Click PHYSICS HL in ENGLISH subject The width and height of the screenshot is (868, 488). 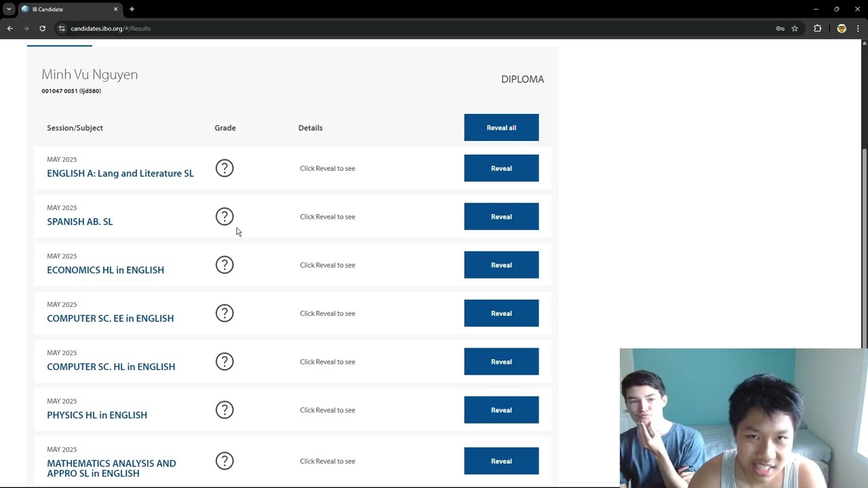coord(97,415)
